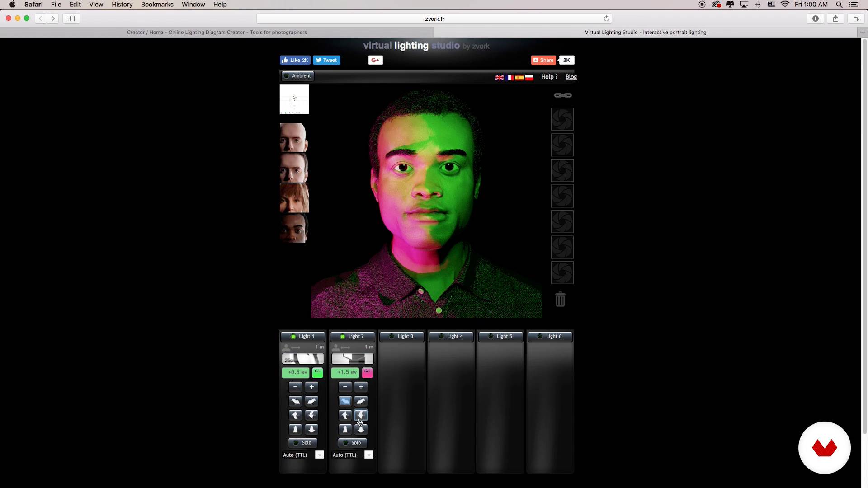Enable Light 6
Viewport: 868px width, 488px height.
[x=550, y=337]
